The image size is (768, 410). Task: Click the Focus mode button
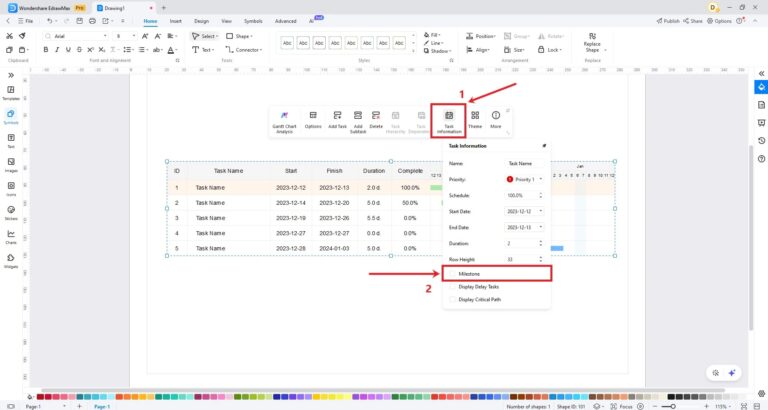click(622, 406)
